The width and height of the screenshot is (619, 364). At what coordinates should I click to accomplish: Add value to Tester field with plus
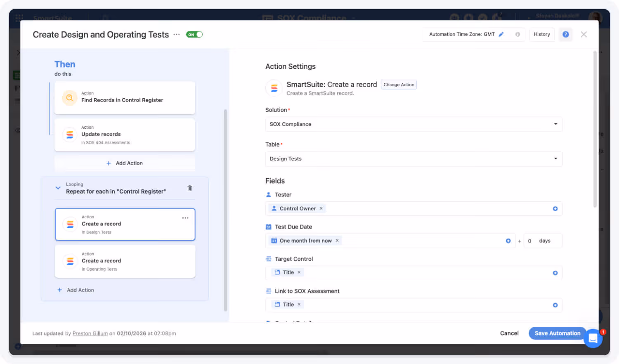tap(555, 209)
